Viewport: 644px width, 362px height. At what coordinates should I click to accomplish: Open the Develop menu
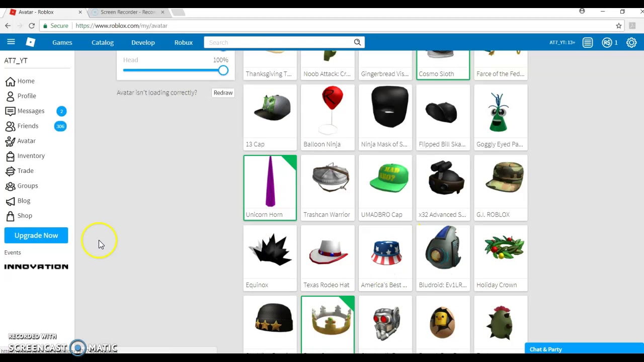click(x=143, y=43)
